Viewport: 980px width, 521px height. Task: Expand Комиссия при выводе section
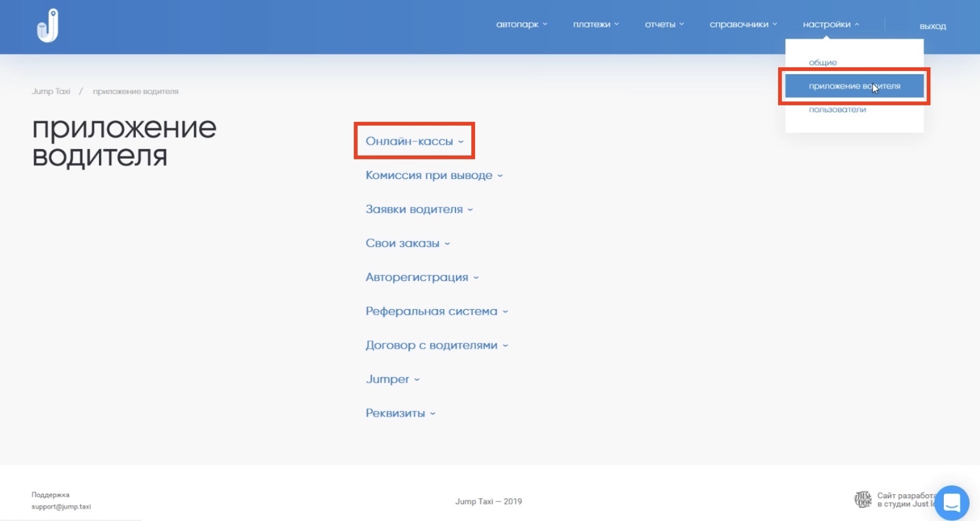(x=434, y=175)
